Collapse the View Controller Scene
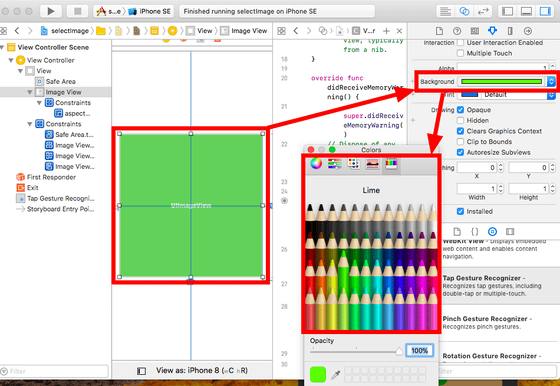This screenshot has height=386, width=560. coord(2,47)
